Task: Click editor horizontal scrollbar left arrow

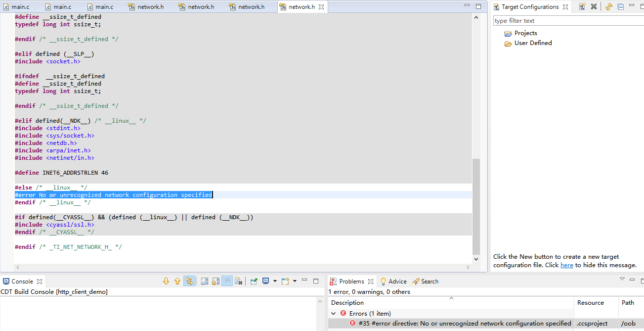Action: click(17, 268)
